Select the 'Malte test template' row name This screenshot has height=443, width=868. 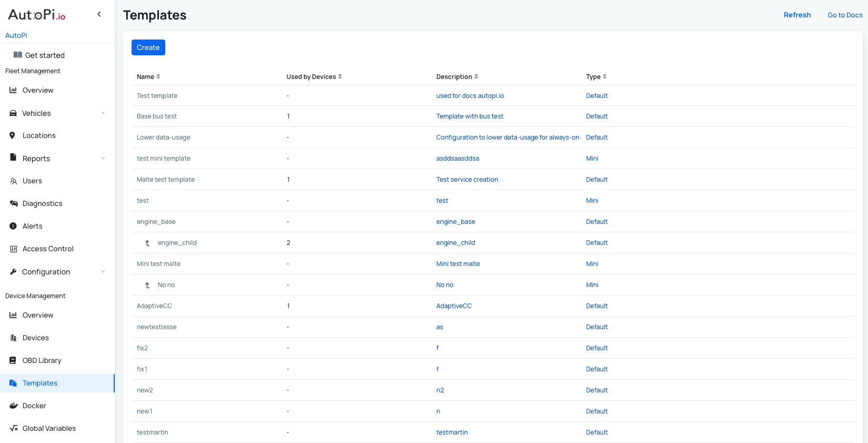pyautogui.click(x=166, y=180)
